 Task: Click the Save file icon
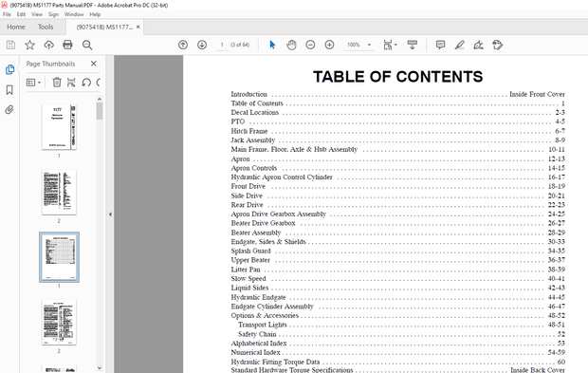coord(10,45)
